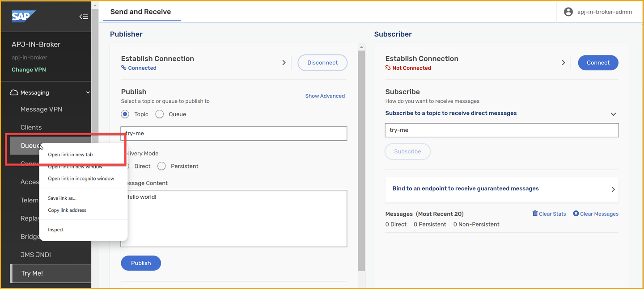The image size is (644, 289).
Task: Click the Subscriber Connect button
Action: [598, 63]
